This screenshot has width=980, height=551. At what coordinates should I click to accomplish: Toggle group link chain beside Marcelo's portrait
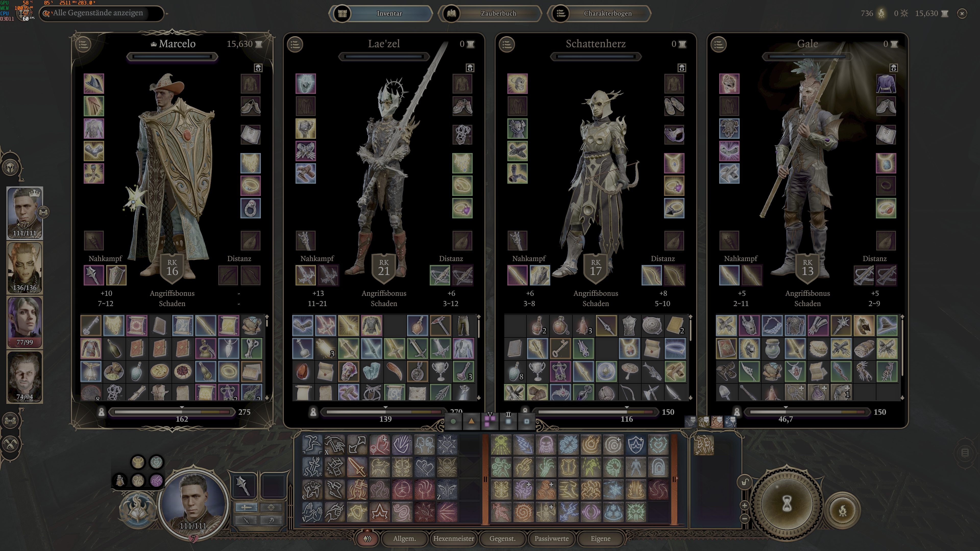(x=44, y=212)
